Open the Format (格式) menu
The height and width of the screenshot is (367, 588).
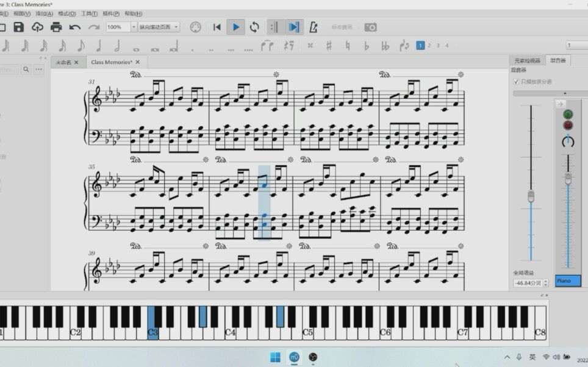(66, 13)
